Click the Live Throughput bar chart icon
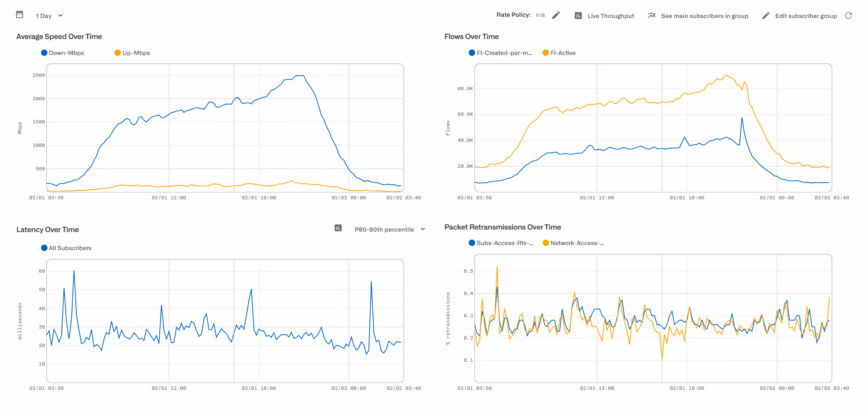Image resolution: width=868 pixels, height=410 pixels. pos(578,16)
